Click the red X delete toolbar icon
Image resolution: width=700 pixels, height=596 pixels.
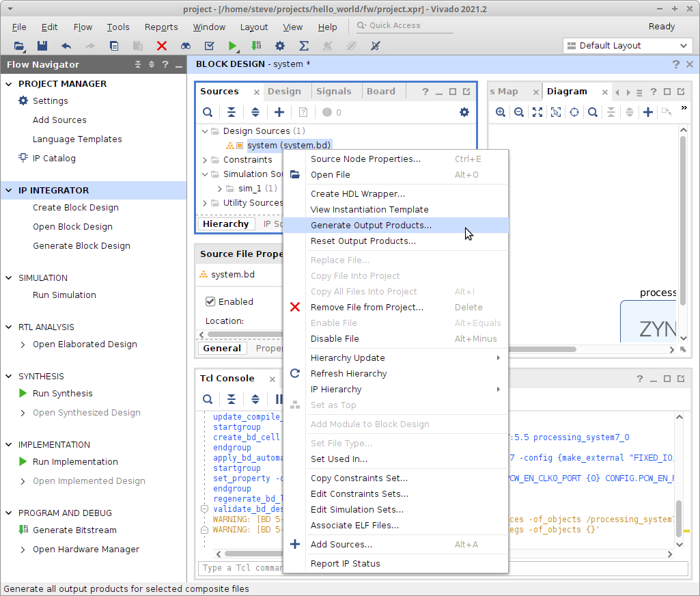tap(162, 46)
